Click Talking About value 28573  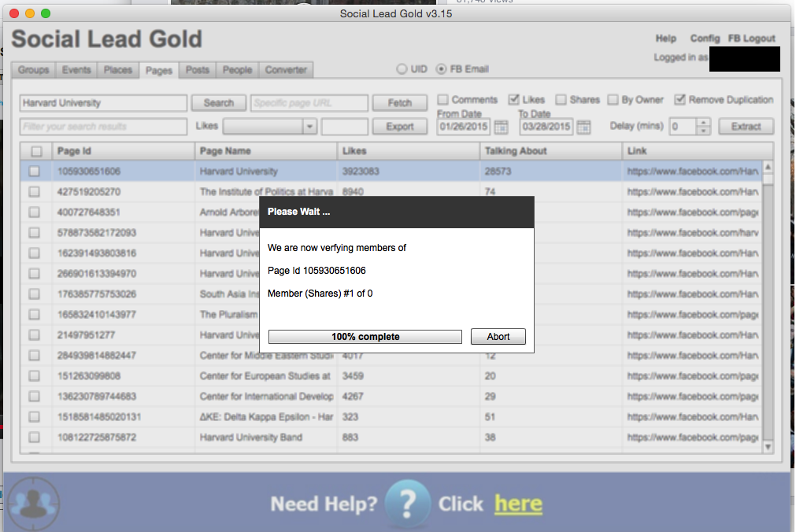pos(498,172)
